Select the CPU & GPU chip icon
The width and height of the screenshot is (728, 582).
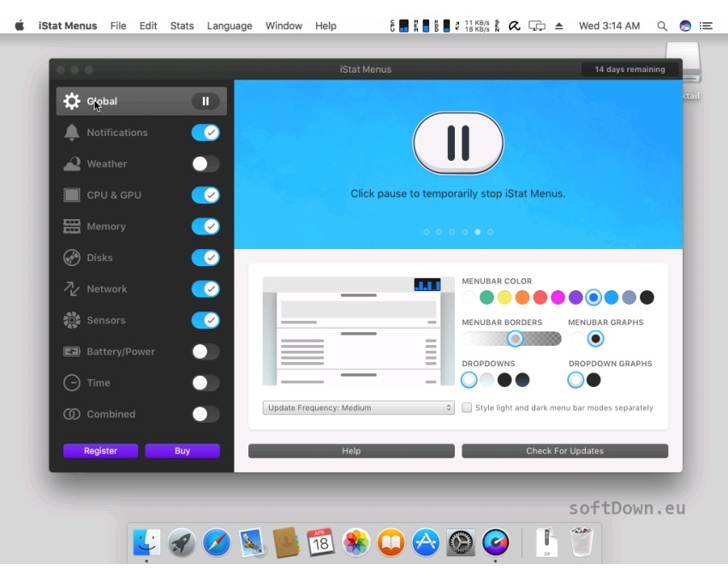pos(71,195)
